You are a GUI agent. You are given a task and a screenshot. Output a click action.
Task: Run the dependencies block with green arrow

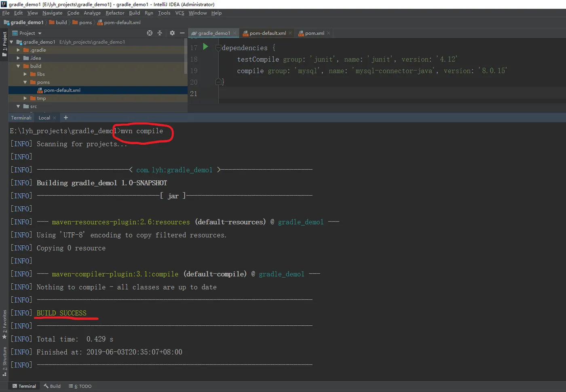click(x=205, y=47)
